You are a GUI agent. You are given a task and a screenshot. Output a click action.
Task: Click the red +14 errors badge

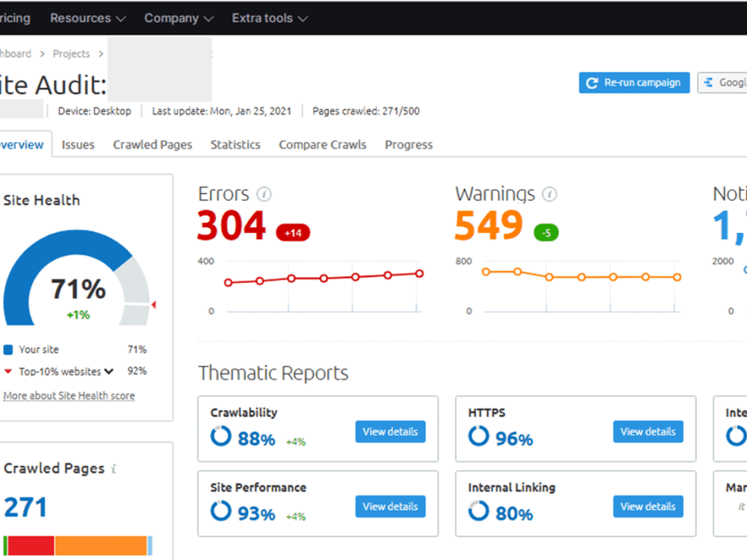(293, 233)
